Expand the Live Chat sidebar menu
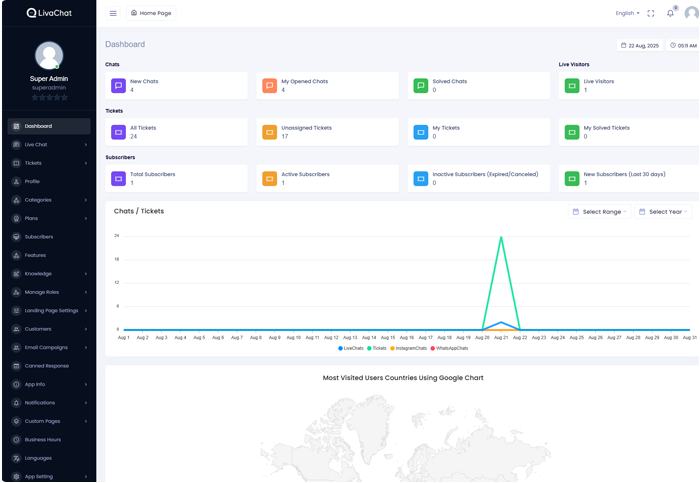 [48, 145]
